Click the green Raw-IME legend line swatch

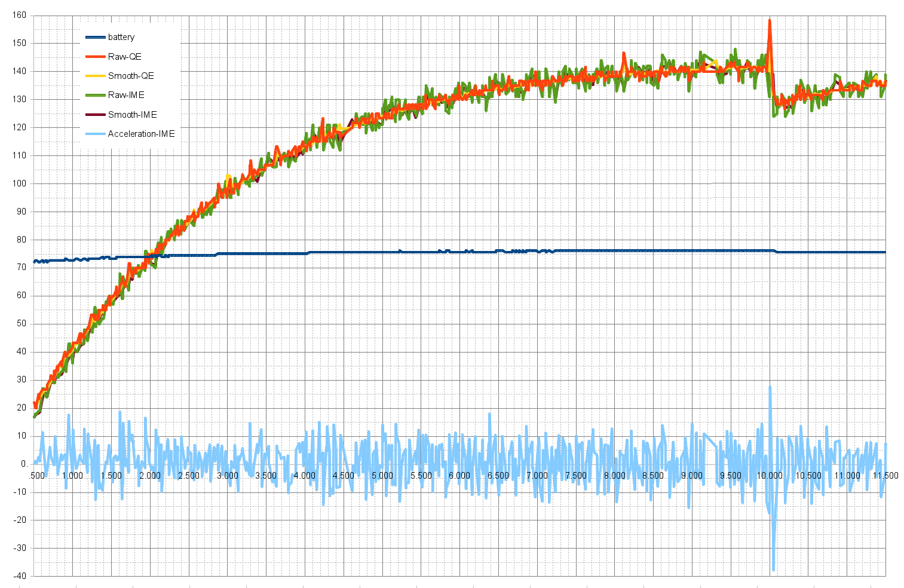tap(95, 95)
